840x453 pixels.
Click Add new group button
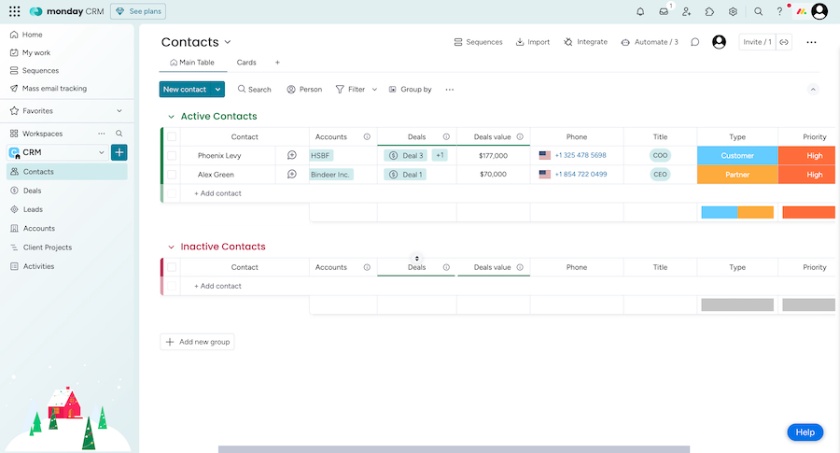click(197, 342)
